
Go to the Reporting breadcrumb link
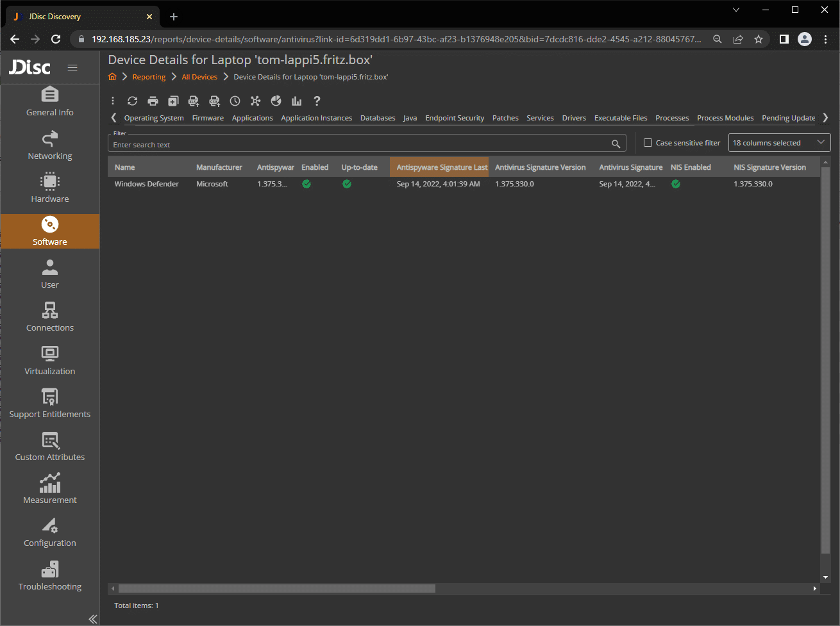[x=149, y=77]
